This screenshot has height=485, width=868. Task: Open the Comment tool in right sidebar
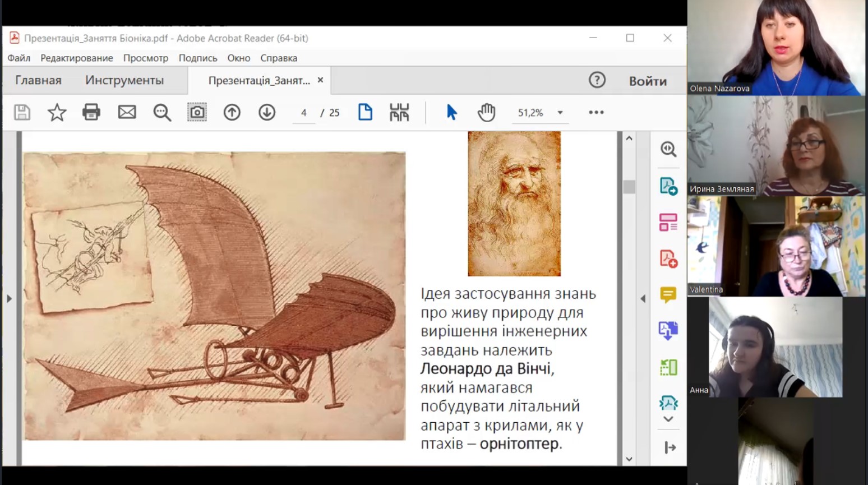pyautogui.click(x=668, y=295)
